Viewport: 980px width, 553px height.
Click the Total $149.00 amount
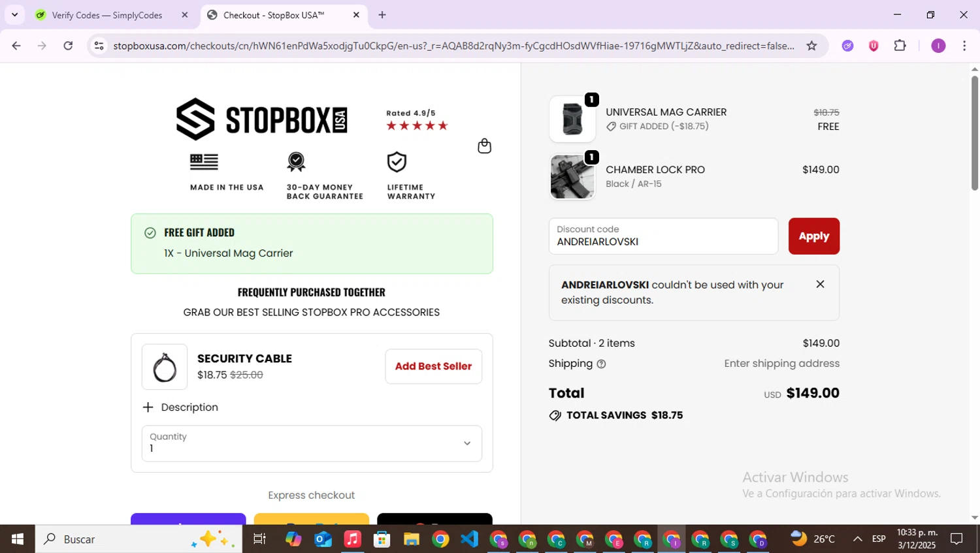tap(813, 393)
